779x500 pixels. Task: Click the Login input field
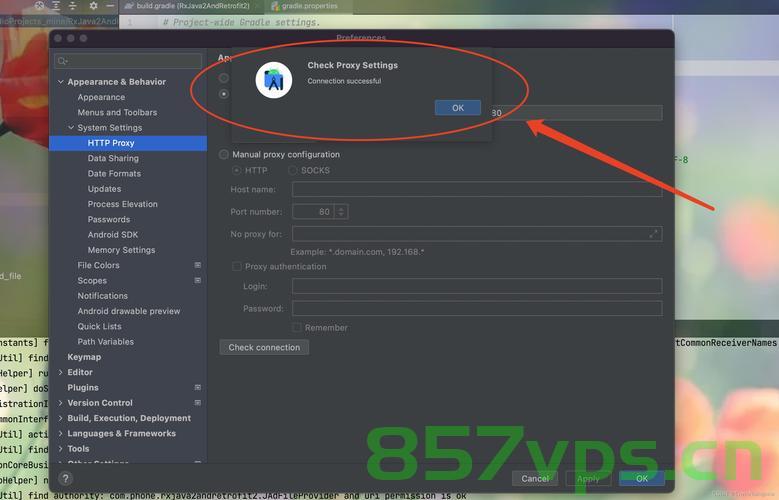[x=477, y=286]
